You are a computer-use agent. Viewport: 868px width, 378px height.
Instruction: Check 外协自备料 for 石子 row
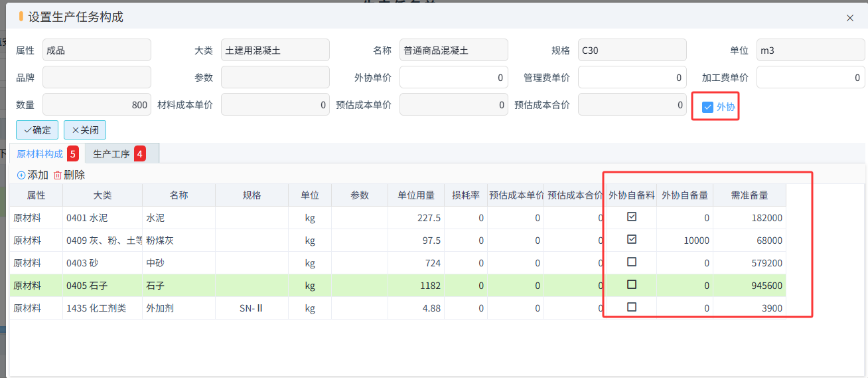[x=632, y=284]
